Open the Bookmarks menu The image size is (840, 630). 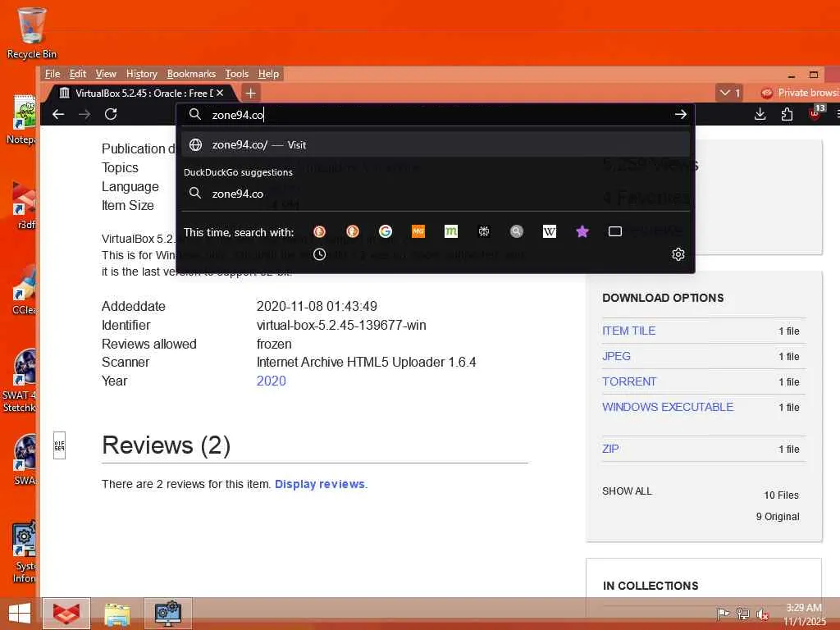coord(191,74)
